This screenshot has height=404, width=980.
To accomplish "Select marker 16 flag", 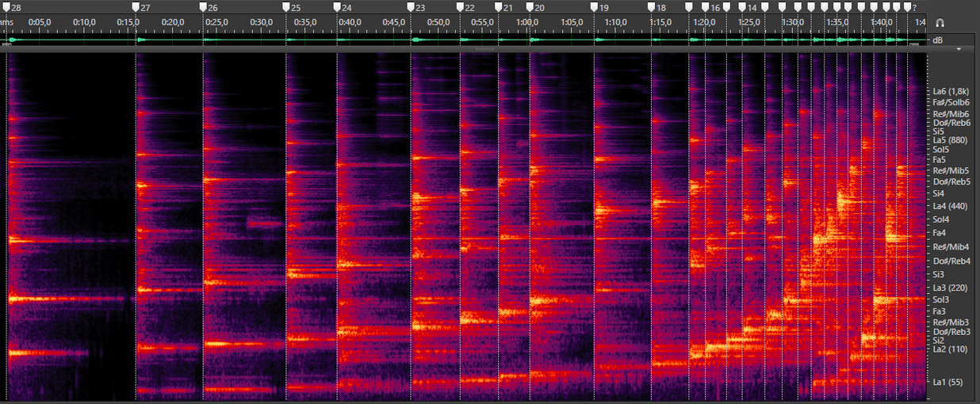I will tap(706, 7).
